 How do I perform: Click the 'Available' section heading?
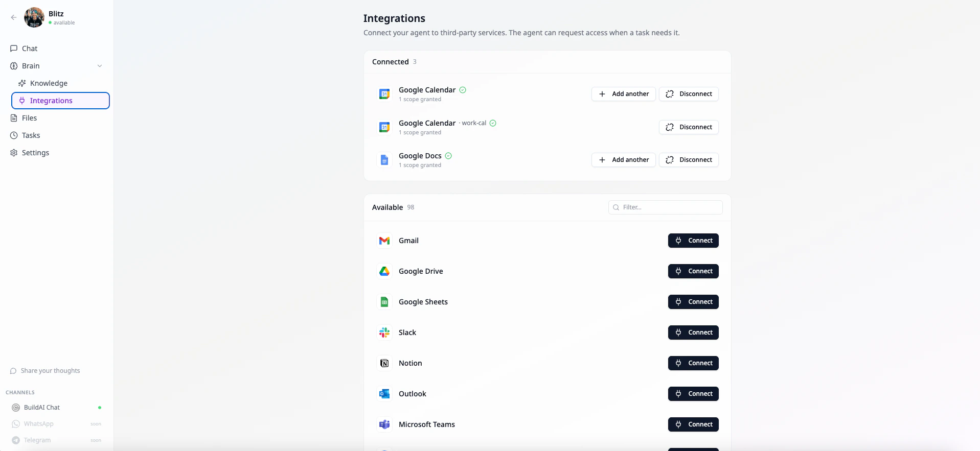(x=388, y=207)
